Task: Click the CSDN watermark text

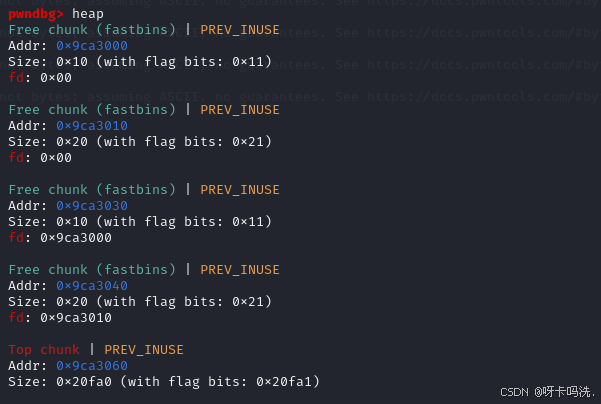Action: click(x=548, y=392)
